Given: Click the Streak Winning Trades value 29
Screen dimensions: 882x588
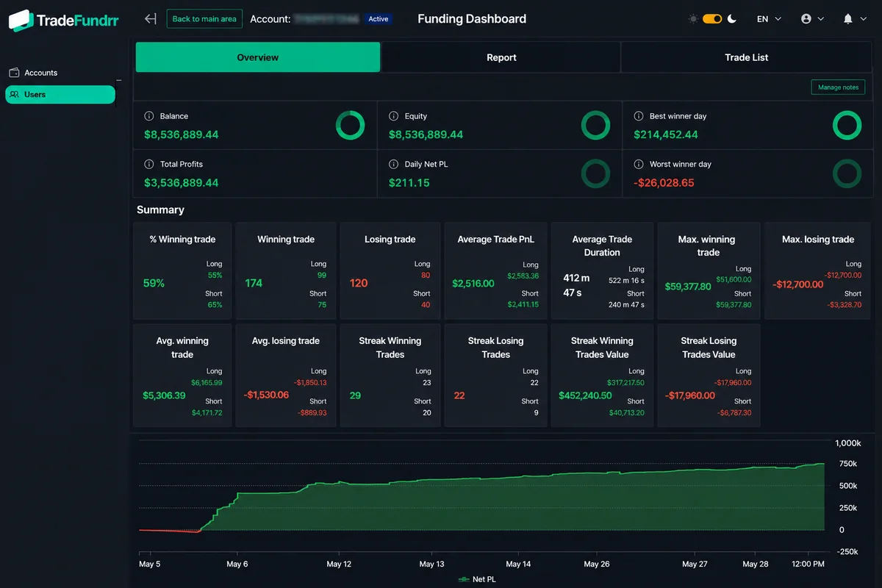Looking at the screenshot, I should [355, 395].
